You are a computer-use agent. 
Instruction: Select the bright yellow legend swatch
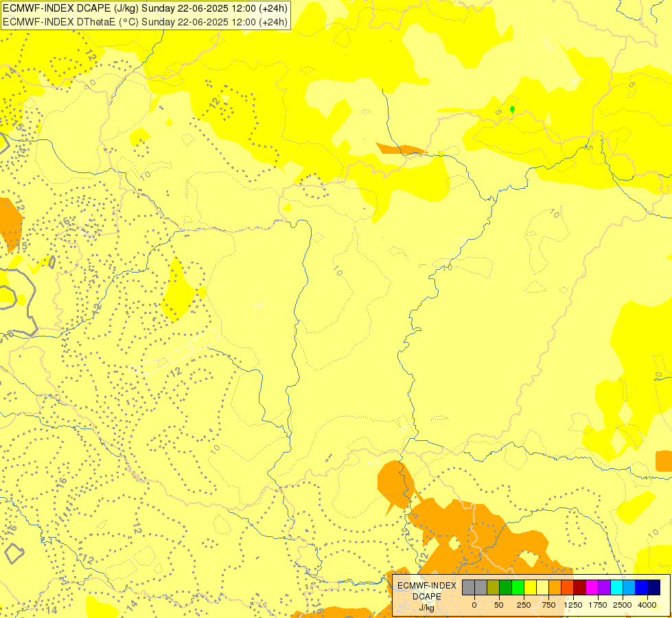[531, 588]
